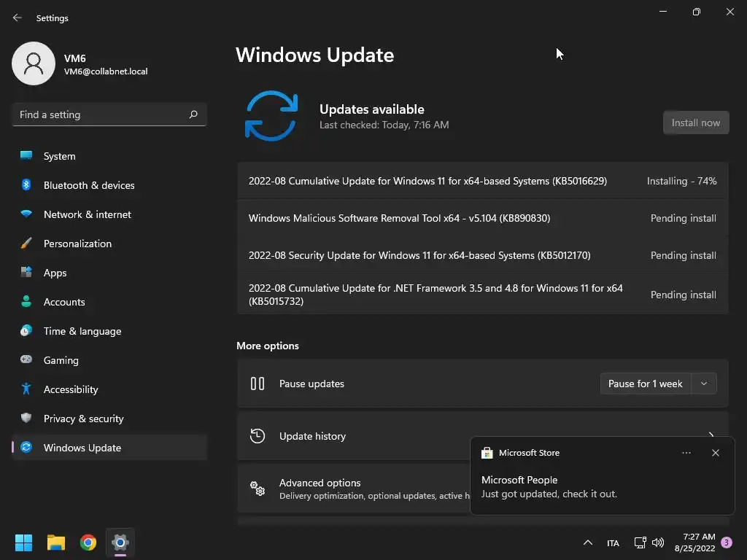Viewport: 747px width, 560px height.
Task: Restore down the Settings window
Action: pos(696,12)
